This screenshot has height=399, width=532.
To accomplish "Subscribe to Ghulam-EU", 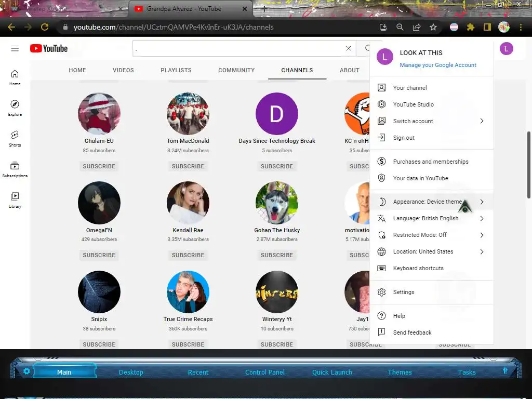I will coord(99,166).
